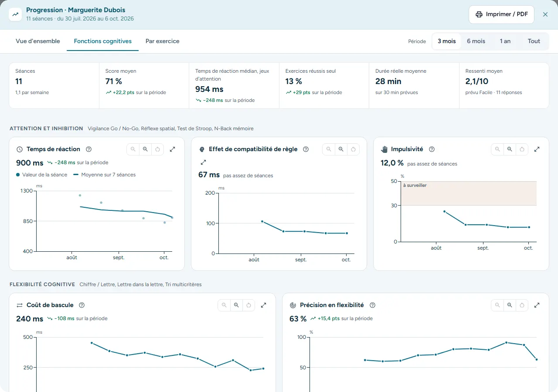The image size is (558, 392).
Task: Reset zoom on the Coût de bascule chart
Action: [249, 305]
